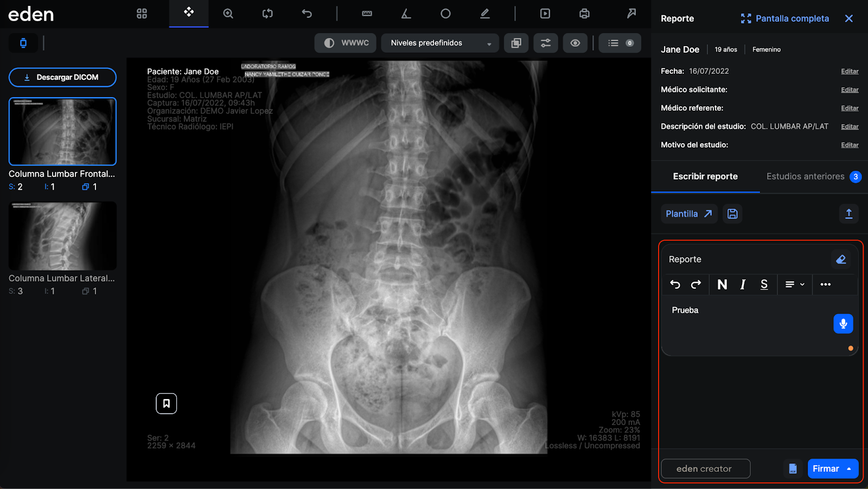Image resolution: width=868 pixels, height=489 pixels.
Task: Click the stacked layers icon
Action: coord(516,43)
